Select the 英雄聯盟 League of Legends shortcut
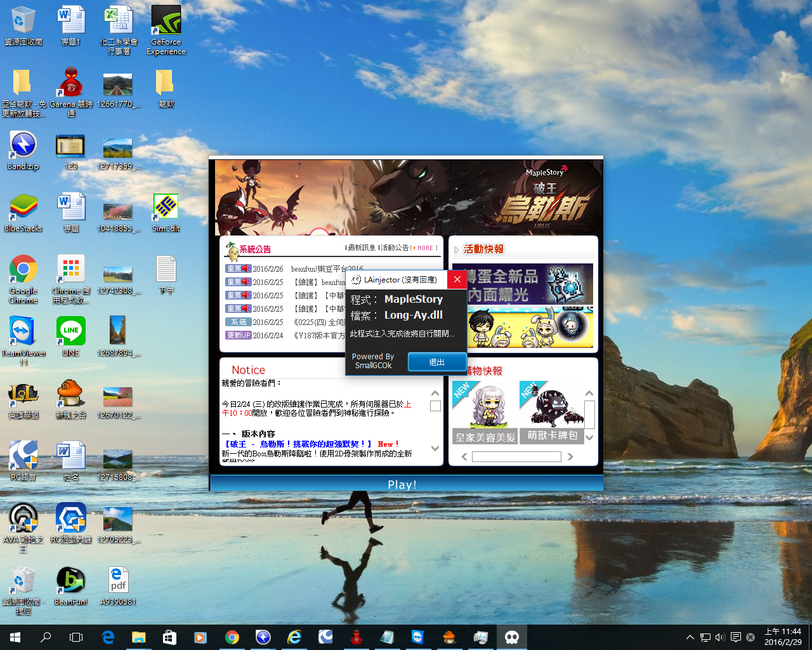Screen dimensions: 812x650 [x=23, y=399]
